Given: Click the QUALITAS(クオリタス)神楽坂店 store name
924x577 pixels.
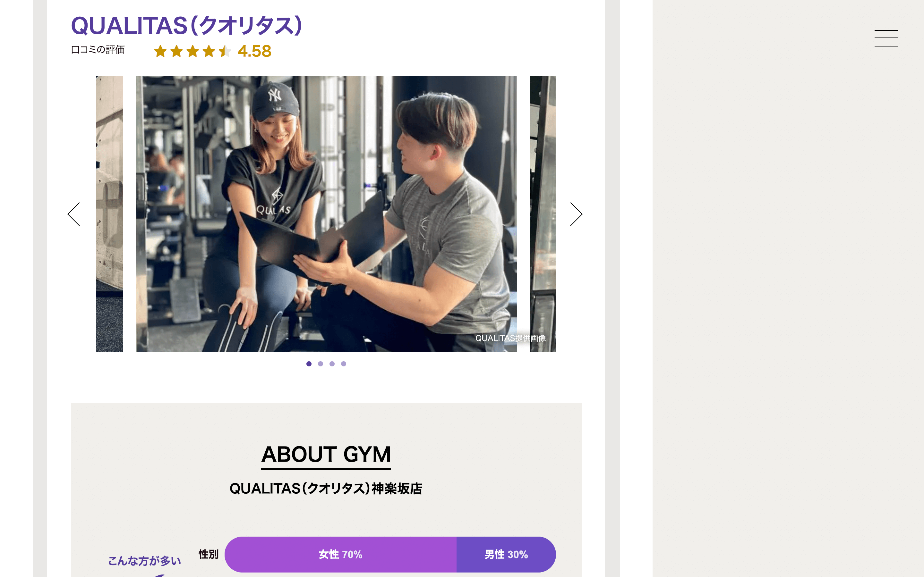Looking at the screenshot, I should (x=326, y=489).
